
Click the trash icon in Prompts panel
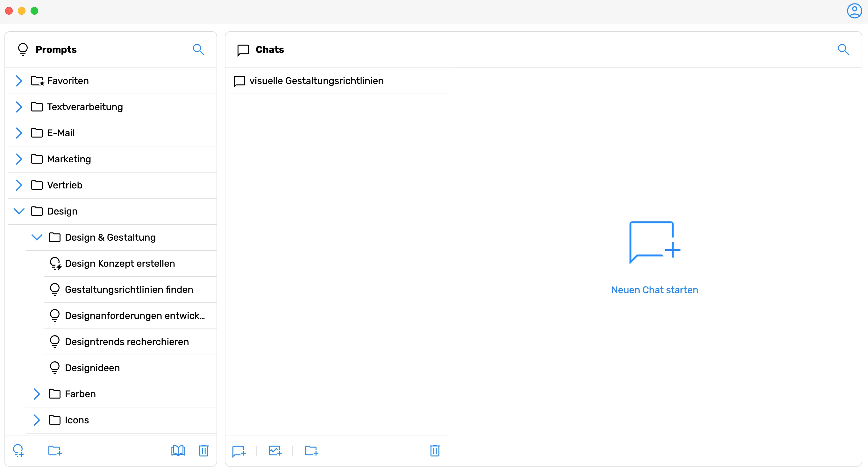203,450
